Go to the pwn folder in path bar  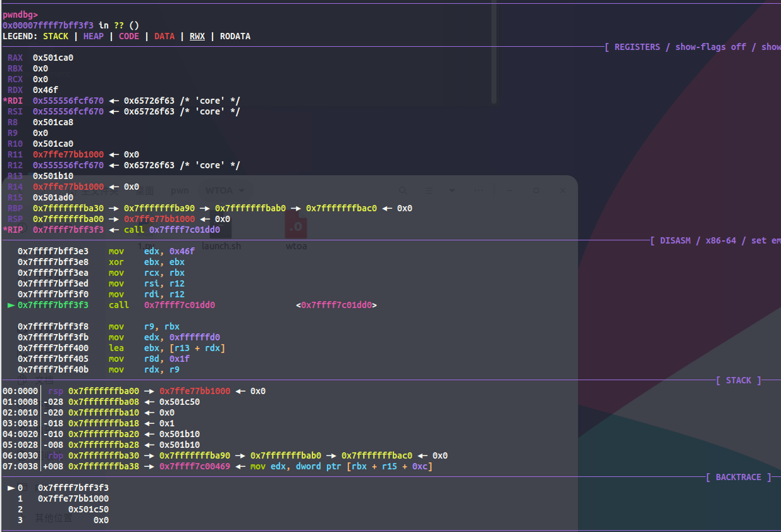(x=180, y=190)
